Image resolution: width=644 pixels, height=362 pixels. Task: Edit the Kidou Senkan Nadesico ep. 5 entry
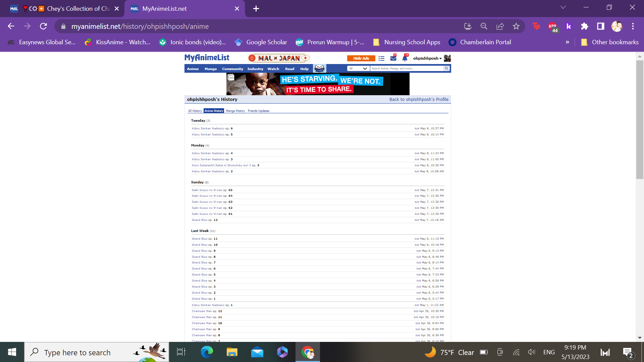pos(417,135)
